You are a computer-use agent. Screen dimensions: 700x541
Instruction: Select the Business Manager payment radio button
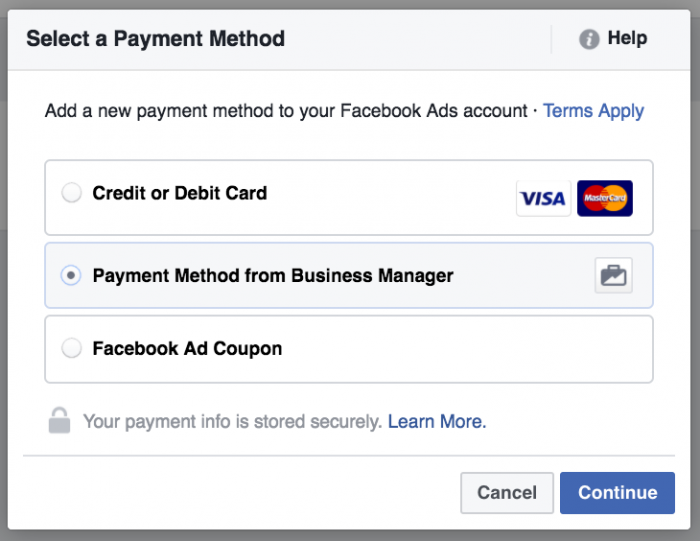click(72, 275)
